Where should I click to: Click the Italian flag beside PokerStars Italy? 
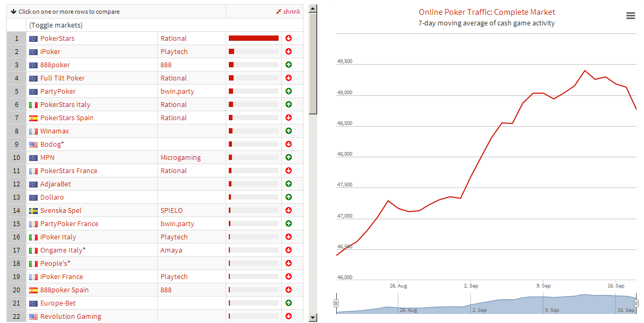pos(33,105)
